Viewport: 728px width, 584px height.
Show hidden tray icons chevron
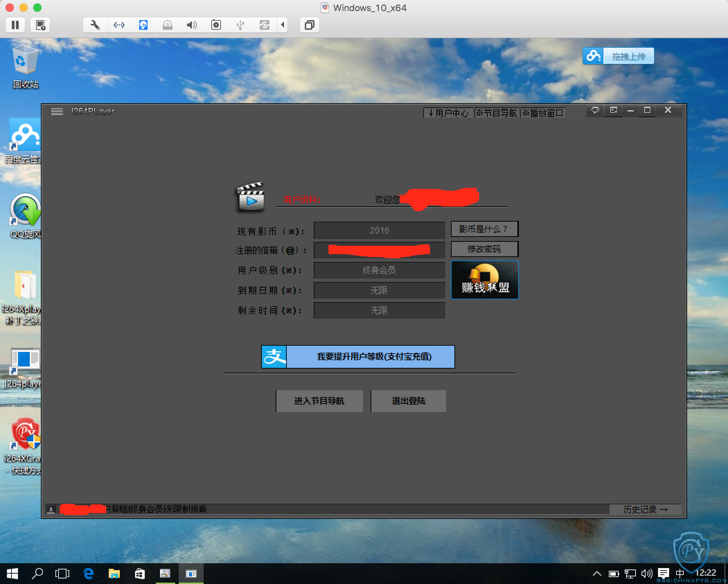tap(597, 574)
